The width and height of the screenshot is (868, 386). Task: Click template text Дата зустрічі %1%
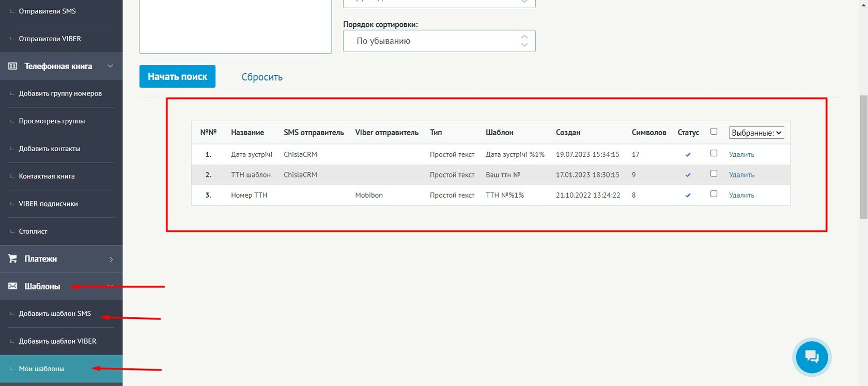pos(515,154)
